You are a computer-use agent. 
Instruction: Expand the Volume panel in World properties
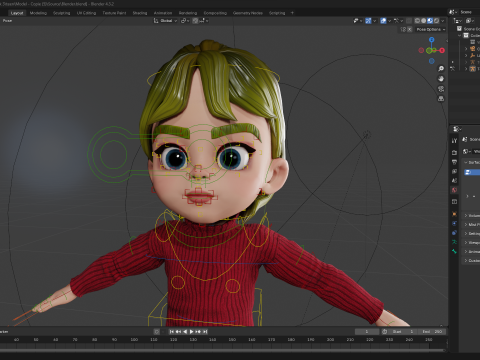(x=466, y=215)
